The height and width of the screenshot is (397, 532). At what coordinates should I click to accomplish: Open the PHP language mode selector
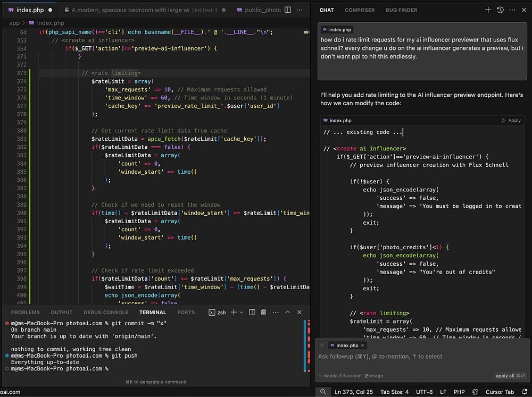[459, 392]
